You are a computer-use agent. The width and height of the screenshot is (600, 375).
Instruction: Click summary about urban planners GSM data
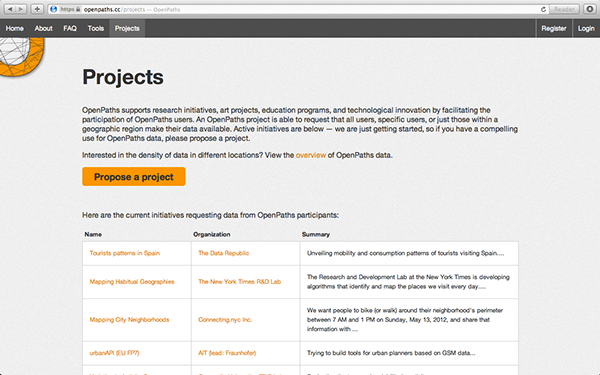(391, 353)
